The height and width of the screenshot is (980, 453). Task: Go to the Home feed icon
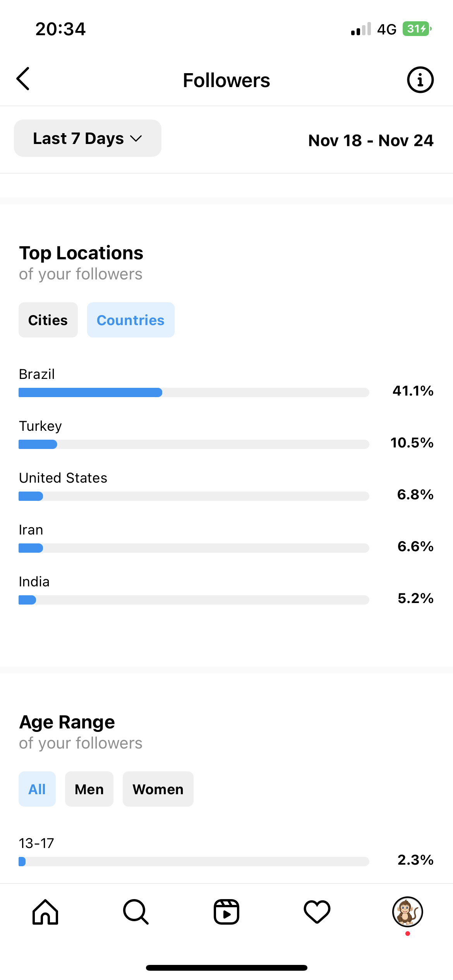[x=45, y=912]
